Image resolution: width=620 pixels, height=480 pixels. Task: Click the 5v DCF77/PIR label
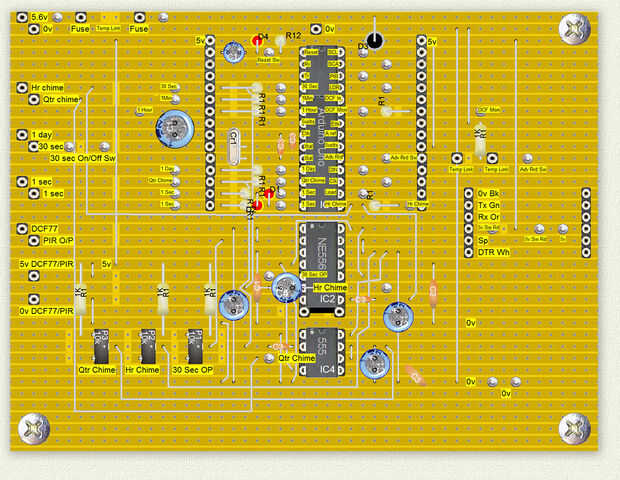pyautogui.click(x=46, y=264)
